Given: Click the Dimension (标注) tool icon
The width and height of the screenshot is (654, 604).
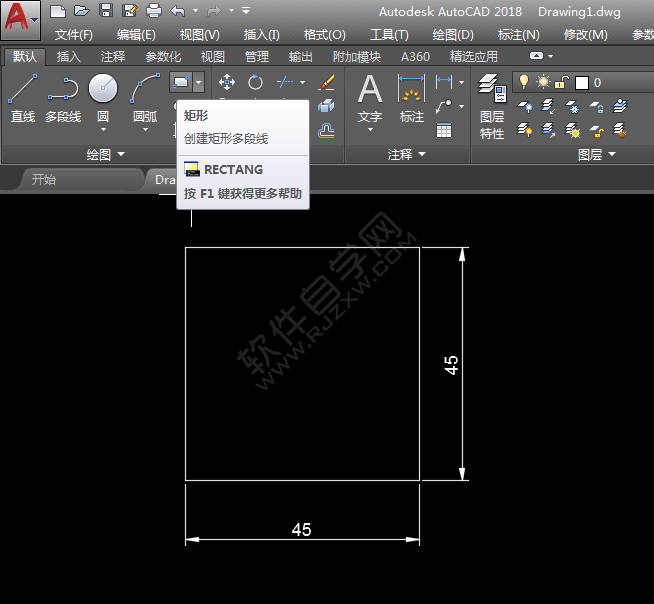Looking at the screenshot, I should point(412,98).
